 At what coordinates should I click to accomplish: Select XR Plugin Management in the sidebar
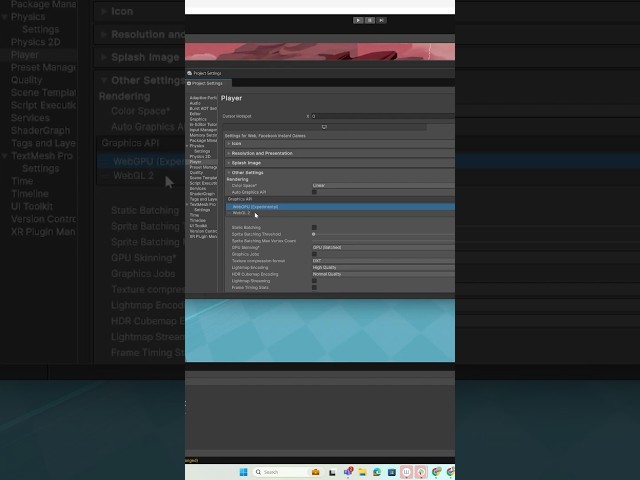click(x=203, y=236)
